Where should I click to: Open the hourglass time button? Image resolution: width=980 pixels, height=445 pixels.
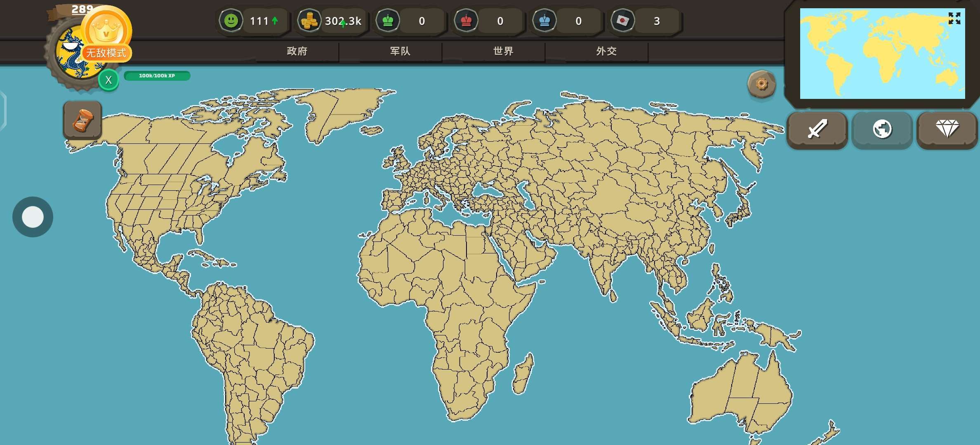(82, 120)
